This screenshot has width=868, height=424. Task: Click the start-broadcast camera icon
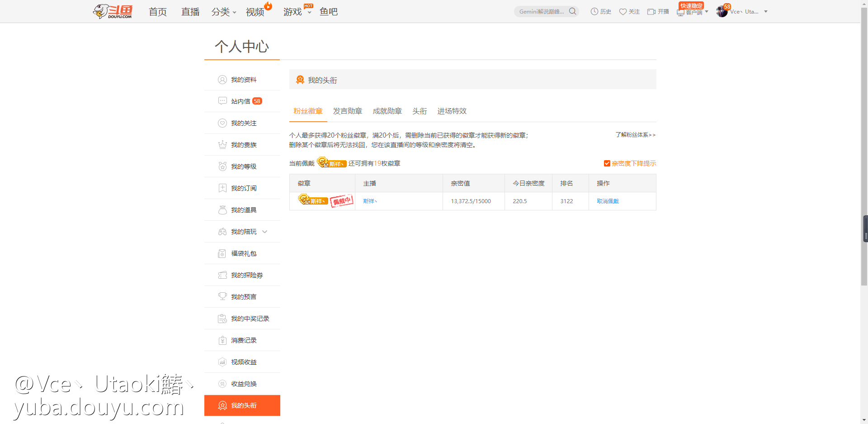pyautogui.click(x=651, y=12)
